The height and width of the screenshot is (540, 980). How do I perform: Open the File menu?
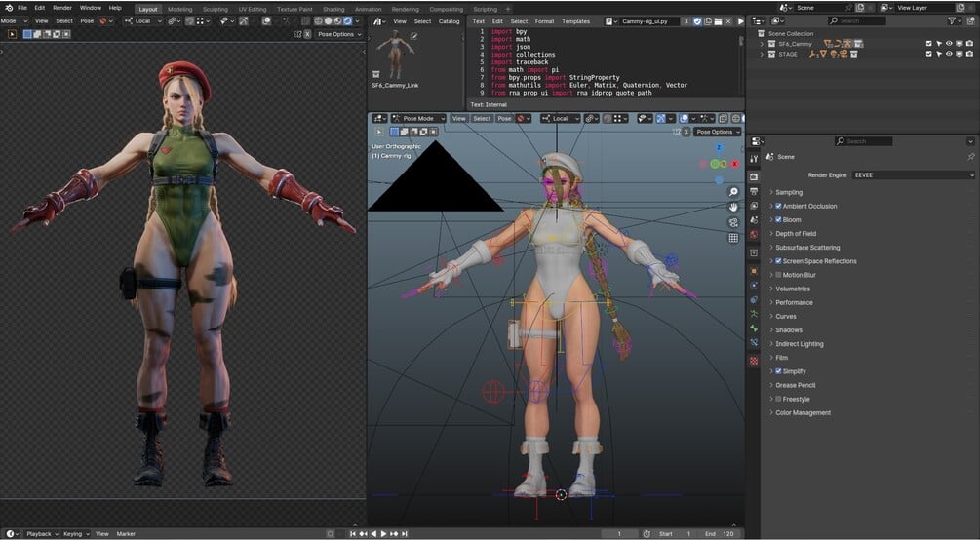(x=22, y=8)
